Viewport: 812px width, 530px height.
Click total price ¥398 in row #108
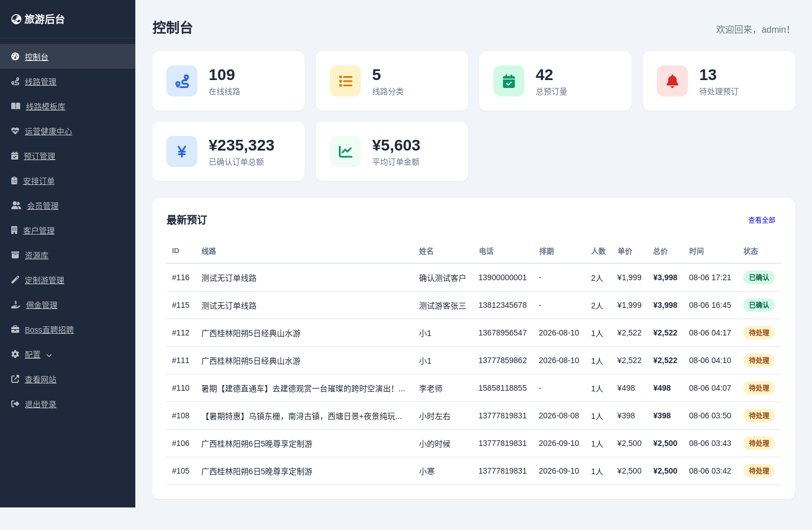pyautogui.click(x=662, y=416)
